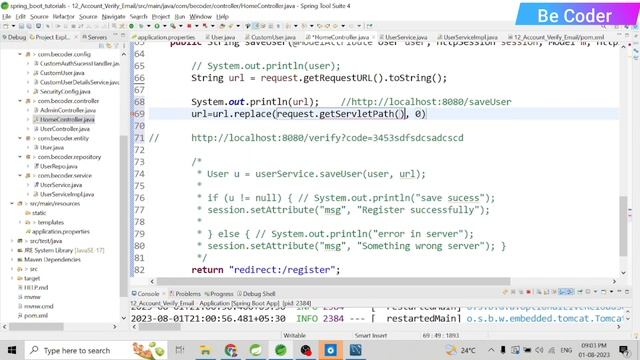Click the breakpoint marker on line 69
The width and height of the screenshot is (640, 360).
tap(132, 114)
